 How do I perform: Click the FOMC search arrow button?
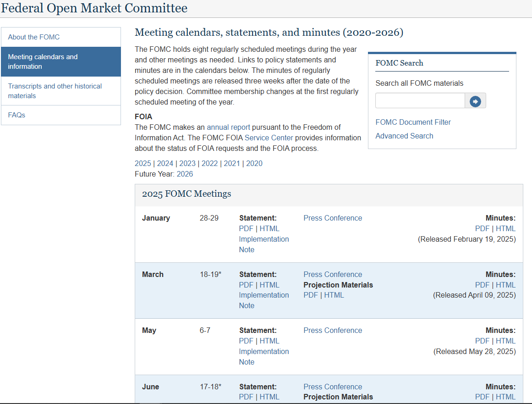click(x=475, y=101)
